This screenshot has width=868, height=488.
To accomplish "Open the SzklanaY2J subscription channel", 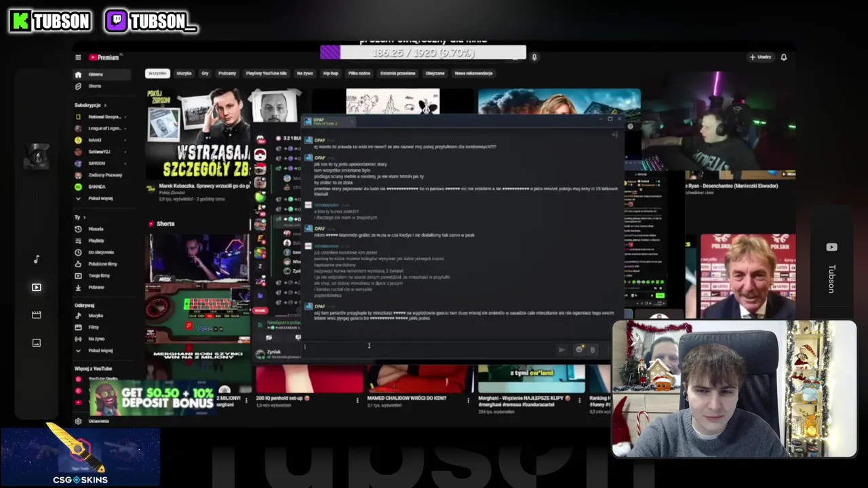I will pyautogui.click(x=95, y=152).
